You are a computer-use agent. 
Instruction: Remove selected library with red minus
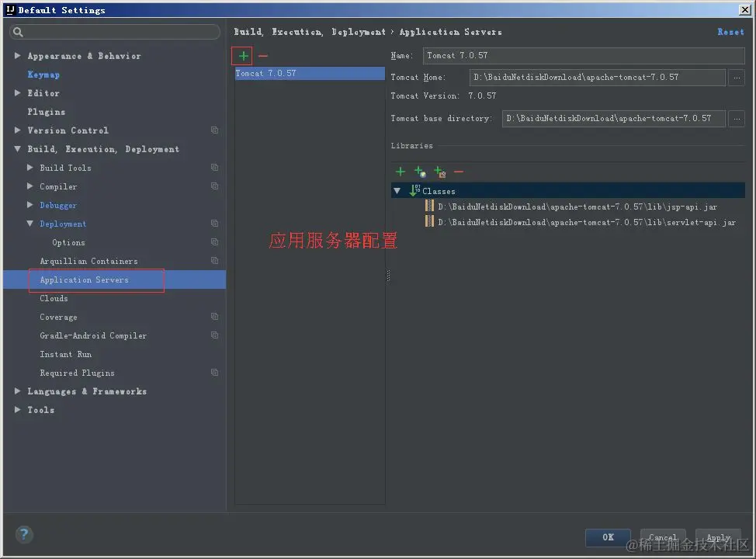click(459, 172)
